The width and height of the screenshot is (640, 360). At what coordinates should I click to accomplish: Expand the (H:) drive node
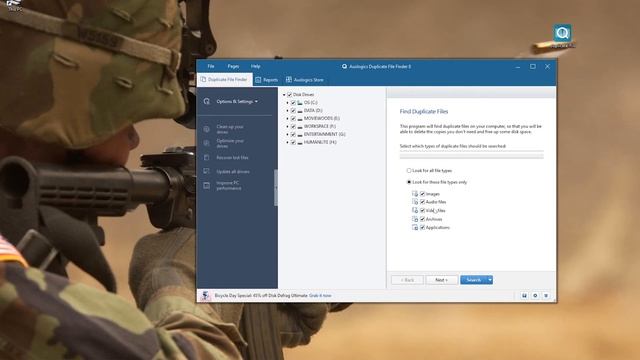(x=287, y=142)
